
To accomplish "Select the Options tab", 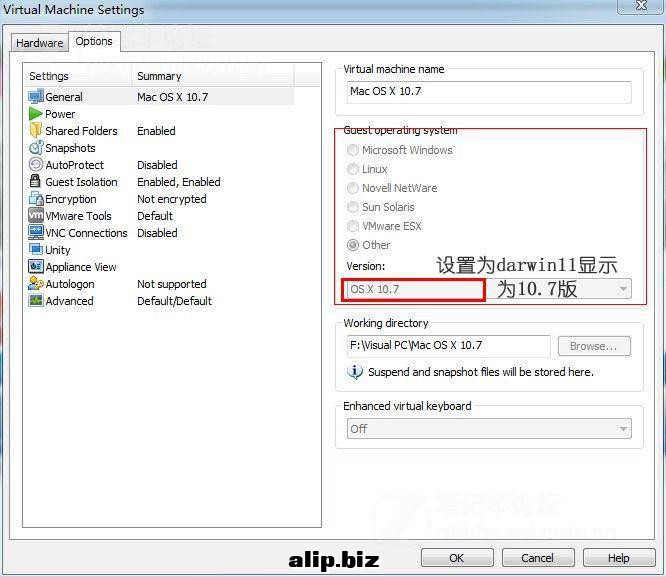I will [94, 41].
